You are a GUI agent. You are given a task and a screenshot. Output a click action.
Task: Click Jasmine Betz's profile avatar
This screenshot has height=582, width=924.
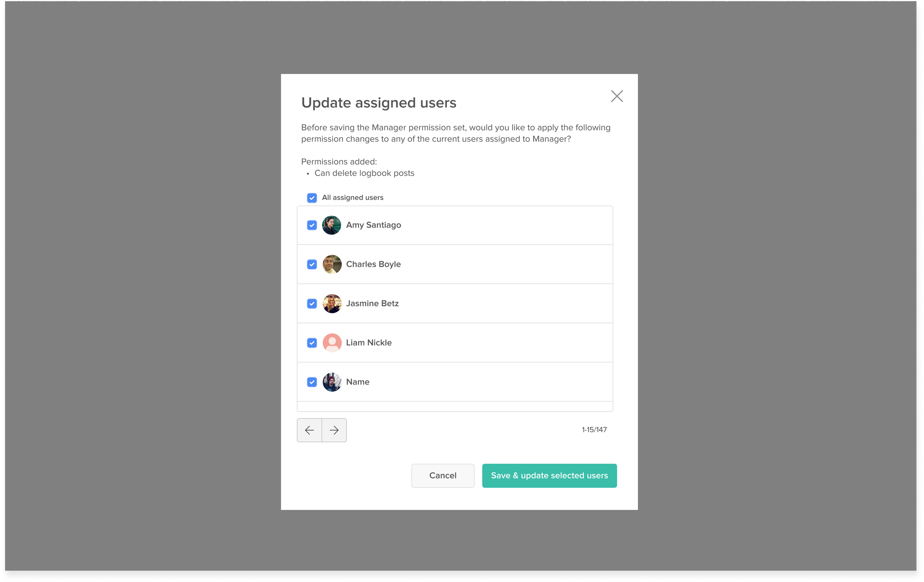pyautogui.click(x=332, y=303)
